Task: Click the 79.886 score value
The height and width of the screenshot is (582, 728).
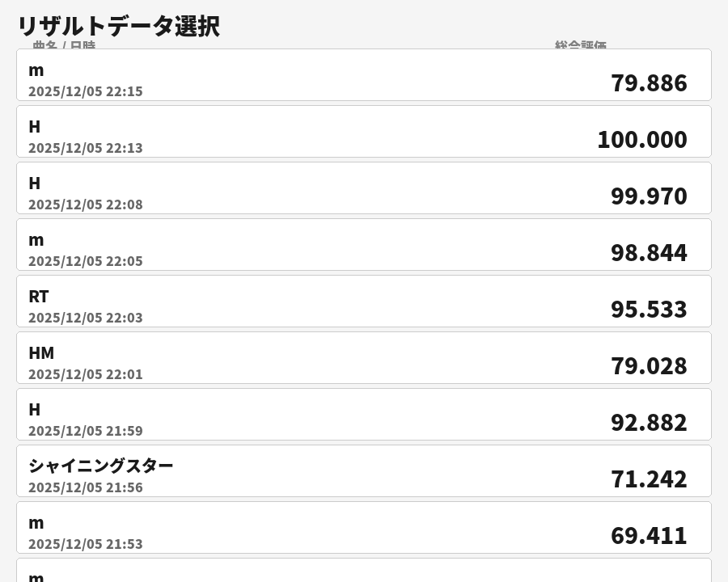Action: 649,83
